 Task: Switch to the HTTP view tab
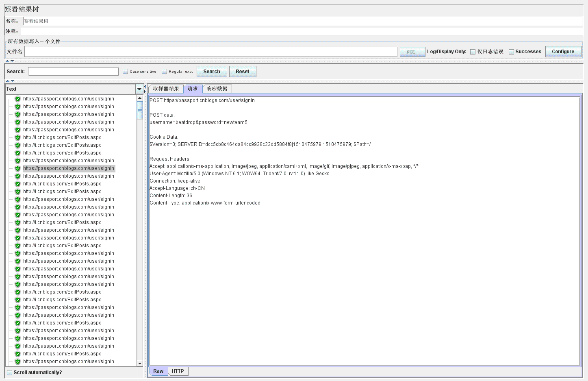(178, 371)
